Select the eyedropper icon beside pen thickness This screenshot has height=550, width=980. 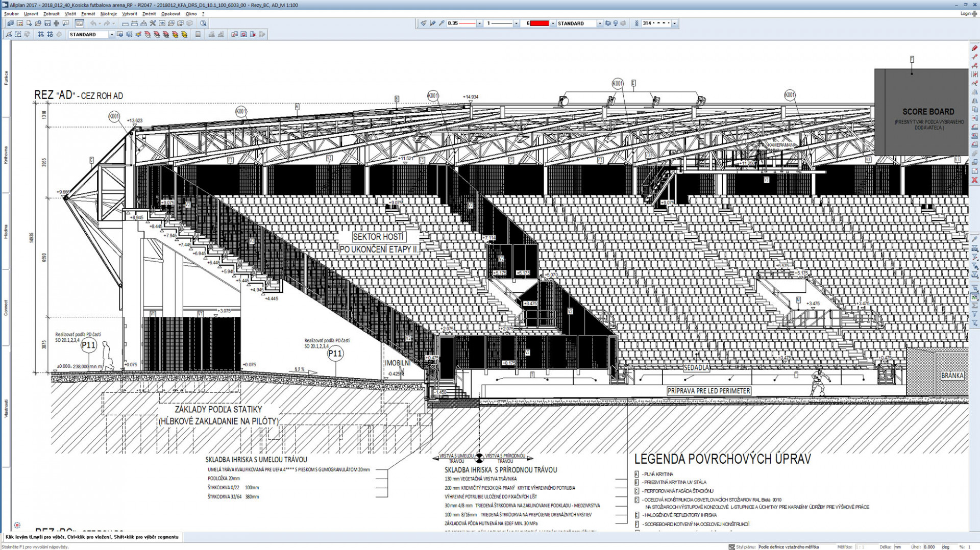pyautogui.click(x=442, y=23)
